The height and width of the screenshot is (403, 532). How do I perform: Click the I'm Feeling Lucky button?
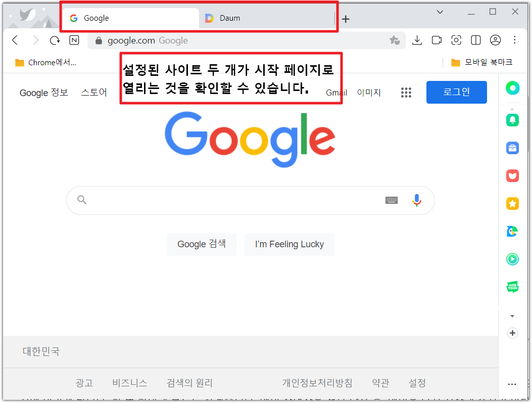pyautogui.click(x=289, y=244)
